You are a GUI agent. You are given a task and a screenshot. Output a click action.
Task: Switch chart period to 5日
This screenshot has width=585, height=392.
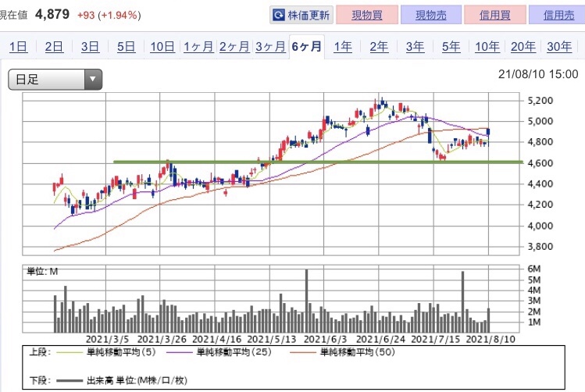(126, 47)
